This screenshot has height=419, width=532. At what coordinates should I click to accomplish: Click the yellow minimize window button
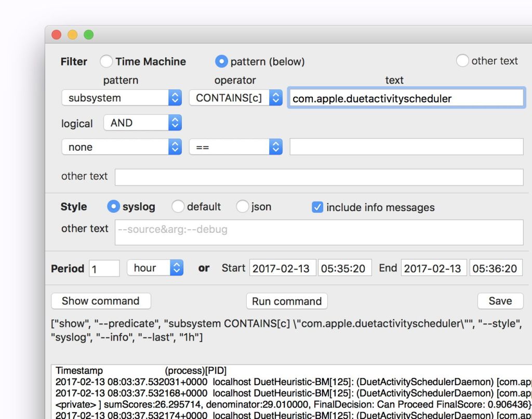click(x=73, y=35)
